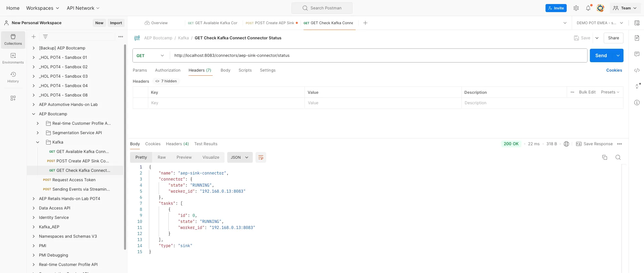Click the Invite button
Viewport: 644px width, 273px height.
(556, 8)
